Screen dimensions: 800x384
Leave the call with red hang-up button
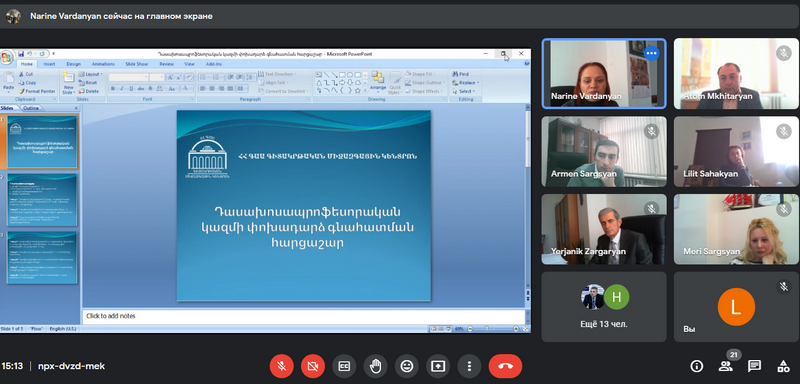click(x=505, y=366)
